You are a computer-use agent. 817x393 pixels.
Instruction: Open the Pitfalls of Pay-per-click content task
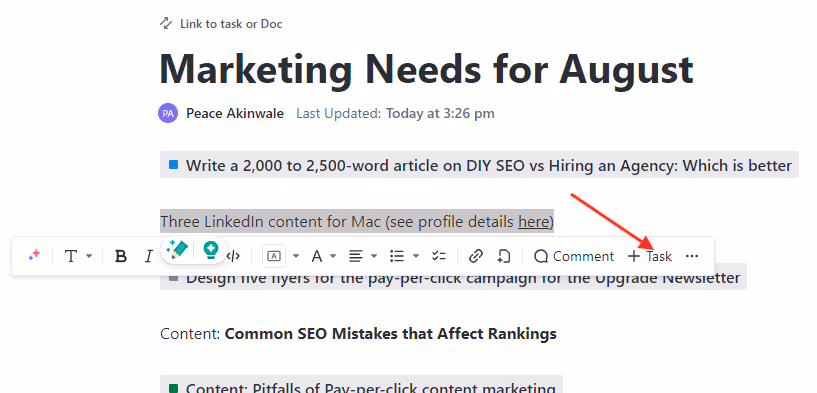(x=362, y=385)
